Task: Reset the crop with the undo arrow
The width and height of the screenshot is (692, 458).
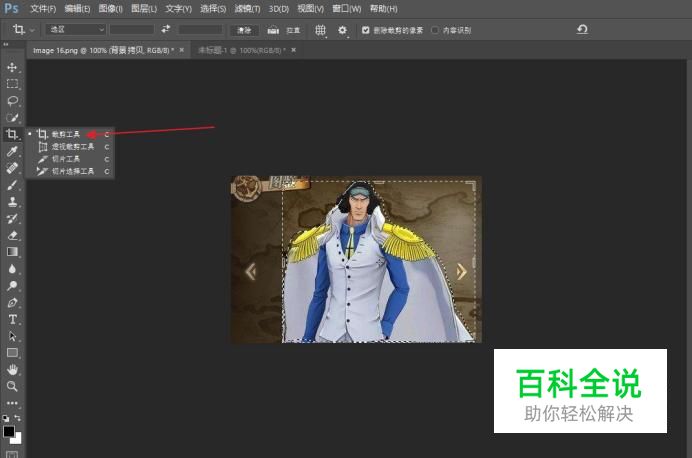Action: click(x=582, y=30)
